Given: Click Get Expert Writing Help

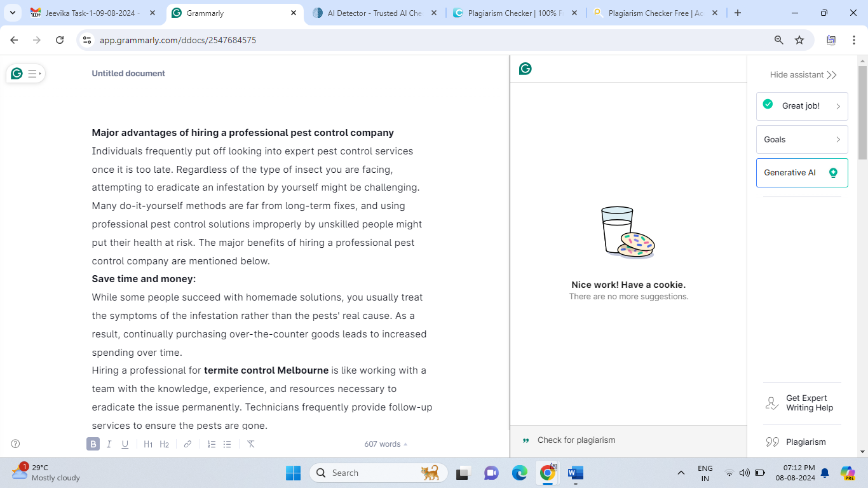Looking at the screenshot, I should (802, 403).
